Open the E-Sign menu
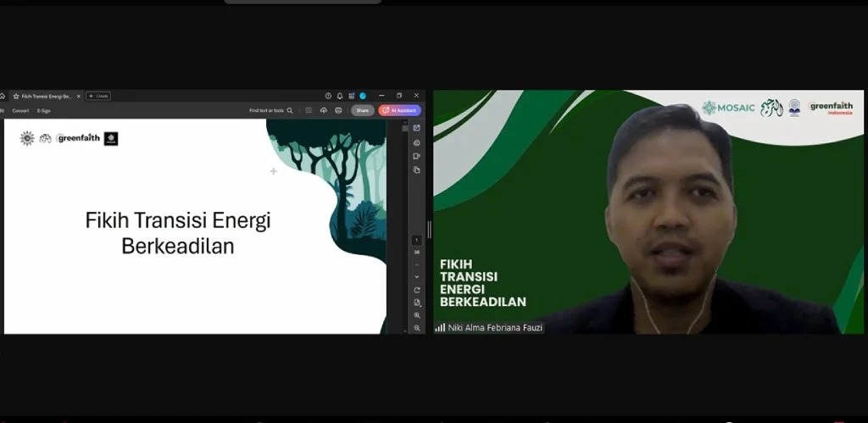868x423 pixels. 43,110
